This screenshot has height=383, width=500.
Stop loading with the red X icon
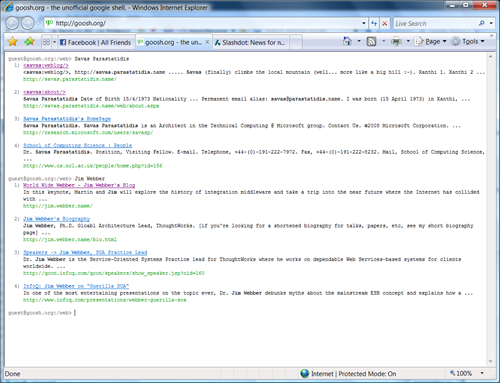coord(385,23)
